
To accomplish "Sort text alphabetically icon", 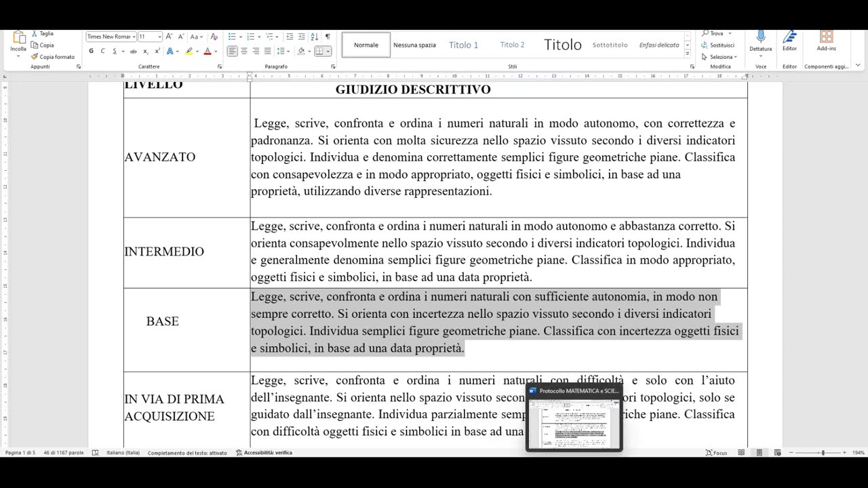I will 315,37.
